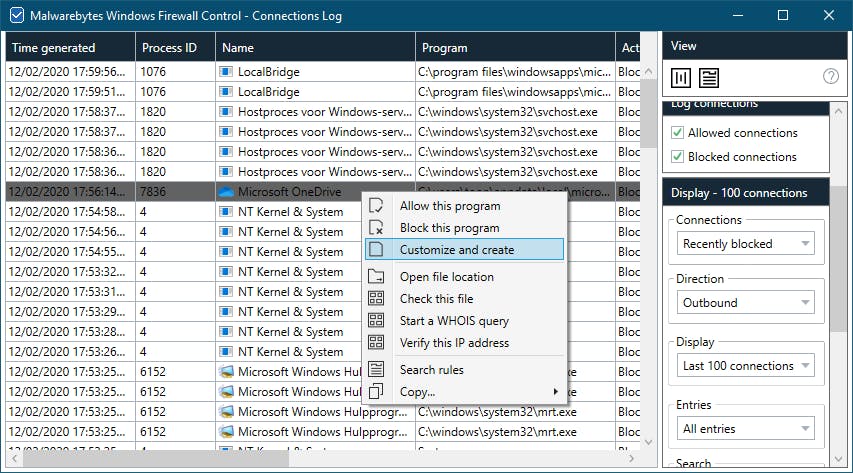Click the Microsoft OneDrive cloud icon
This screenshot has width=853, height=473.
click(x=225, y=192)
